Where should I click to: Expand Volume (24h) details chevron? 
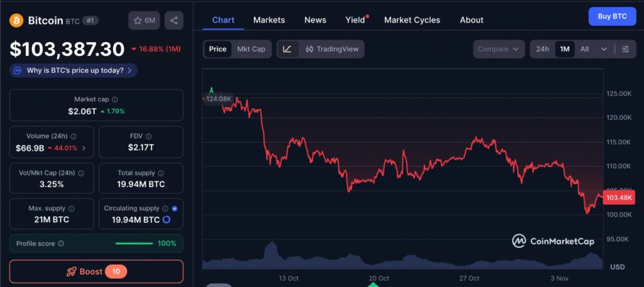pyautogui.click(x=84, y=148)
